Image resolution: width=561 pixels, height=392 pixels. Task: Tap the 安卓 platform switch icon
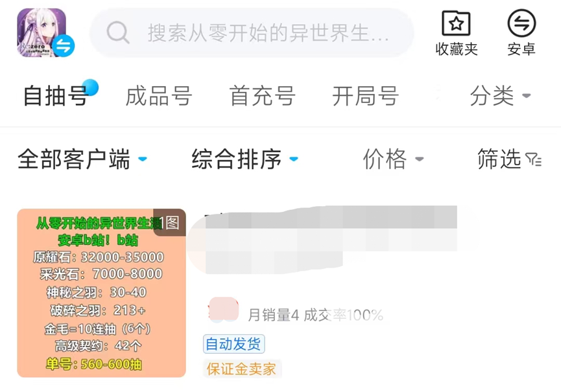pyautogui.click(x=521, y=23)
